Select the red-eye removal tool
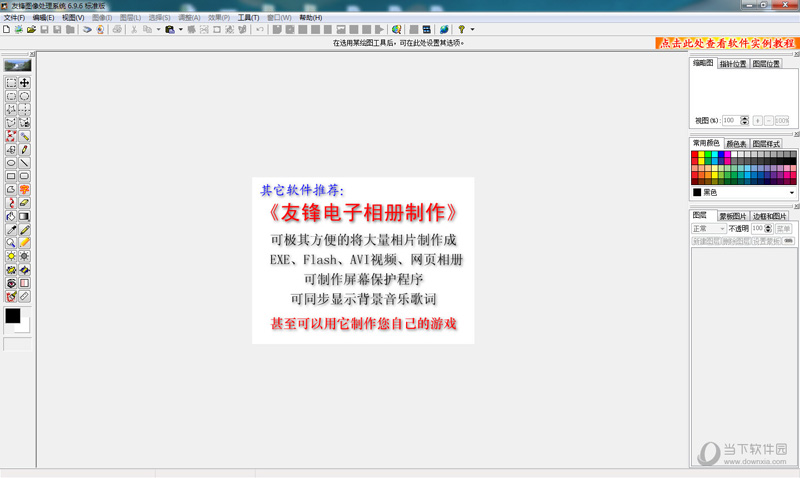The image size is (800, 478). (x=11, y=283)
